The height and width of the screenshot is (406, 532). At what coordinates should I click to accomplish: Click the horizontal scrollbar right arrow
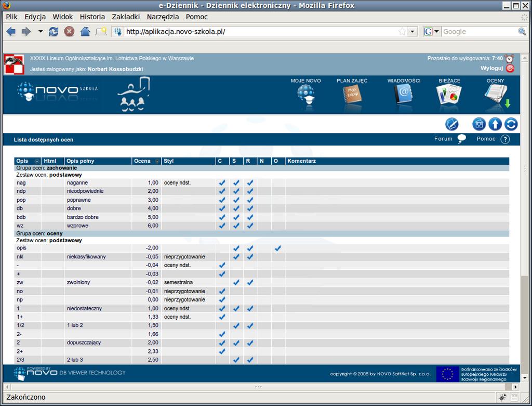[x=516, y=387]
